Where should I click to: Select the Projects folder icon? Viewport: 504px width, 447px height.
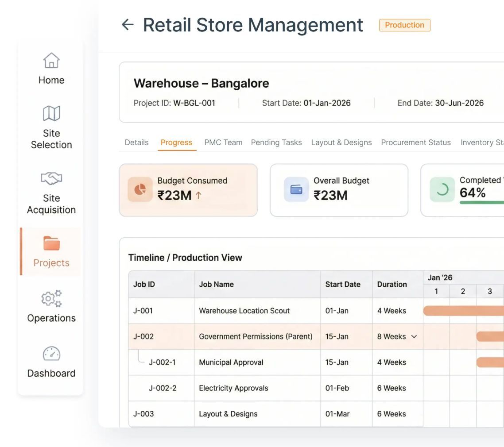pos(51,243)
